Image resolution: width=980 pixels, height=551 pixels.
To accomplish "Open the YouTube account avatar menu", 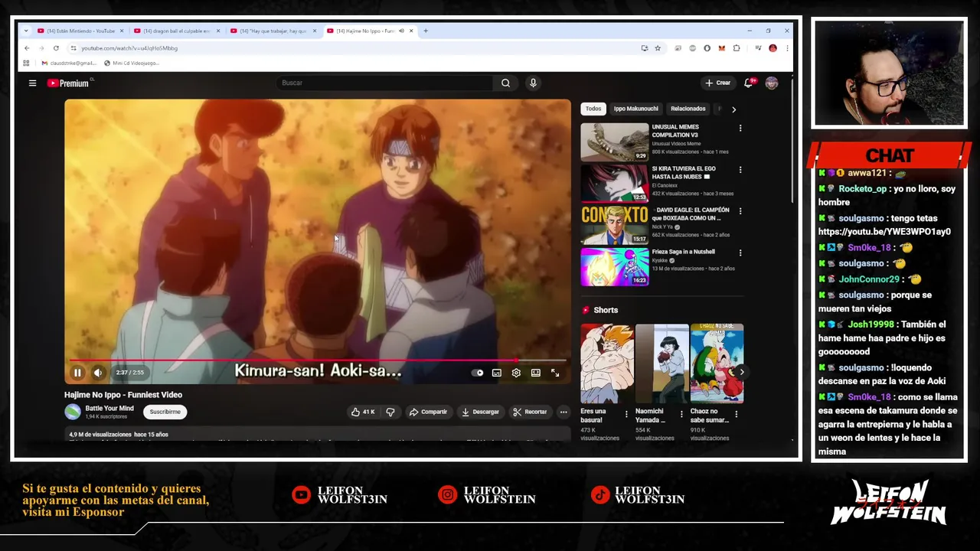I will click(771, 83).
